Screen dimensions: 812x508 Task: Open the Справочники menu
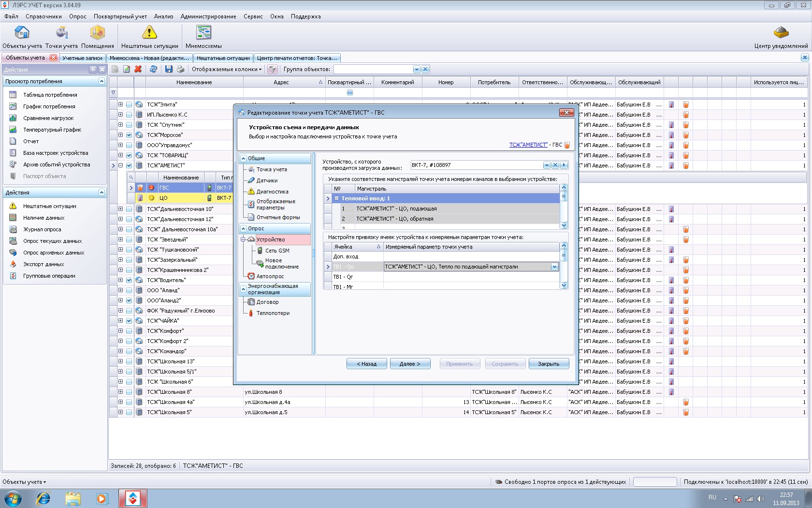(x=43, y=16)
